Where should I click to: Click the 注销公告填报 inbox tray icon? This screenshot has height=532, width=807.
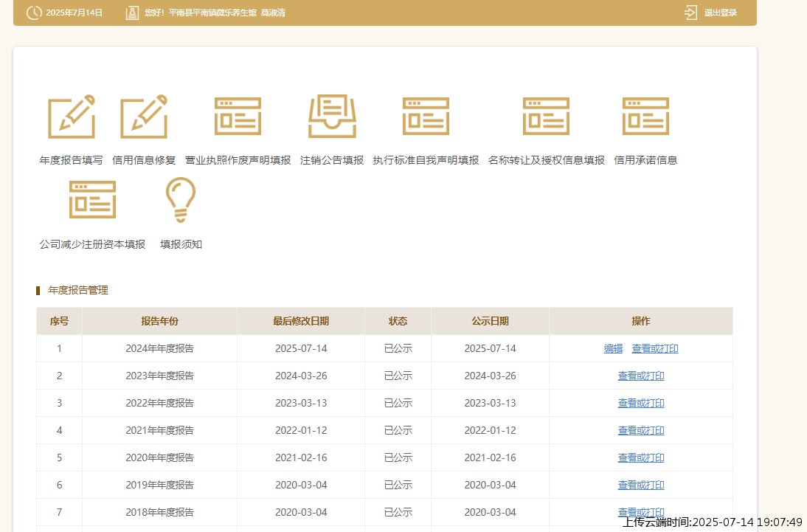[332, 117]
